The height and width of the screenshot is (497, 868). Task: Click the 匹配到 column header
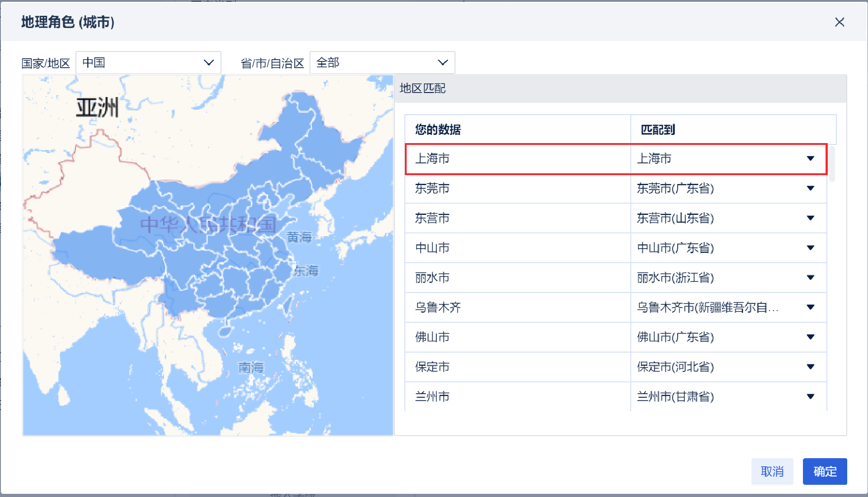pos(658,130)
